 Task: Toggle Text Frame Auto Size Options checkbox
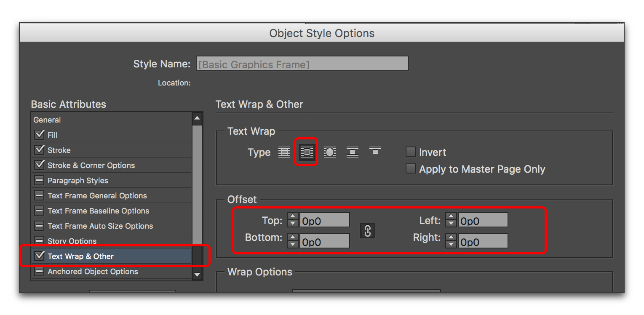pyautogui.click(x=40, y=226)
